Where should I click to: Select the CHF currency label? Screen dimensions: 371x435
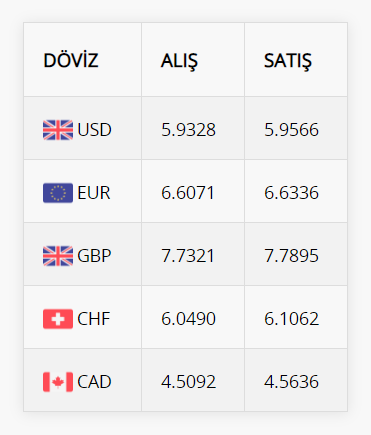[x=94, y=319]
